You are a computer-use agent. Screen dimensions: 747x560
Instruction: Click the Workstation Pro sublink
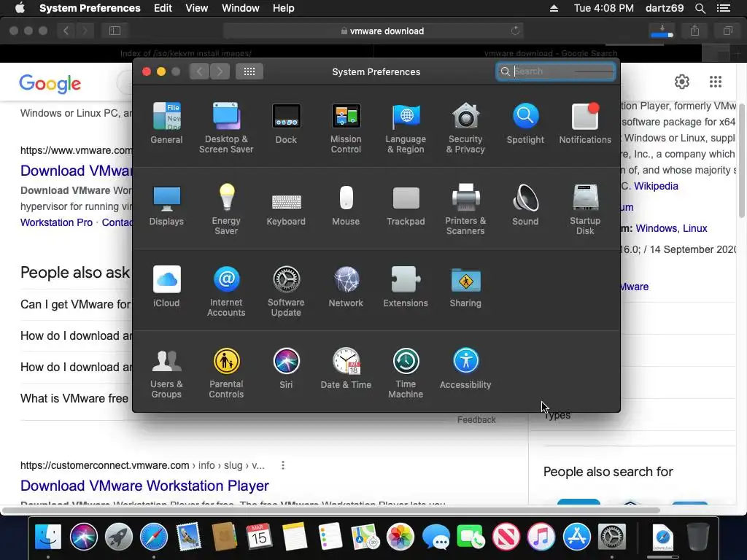pos(56,222)
